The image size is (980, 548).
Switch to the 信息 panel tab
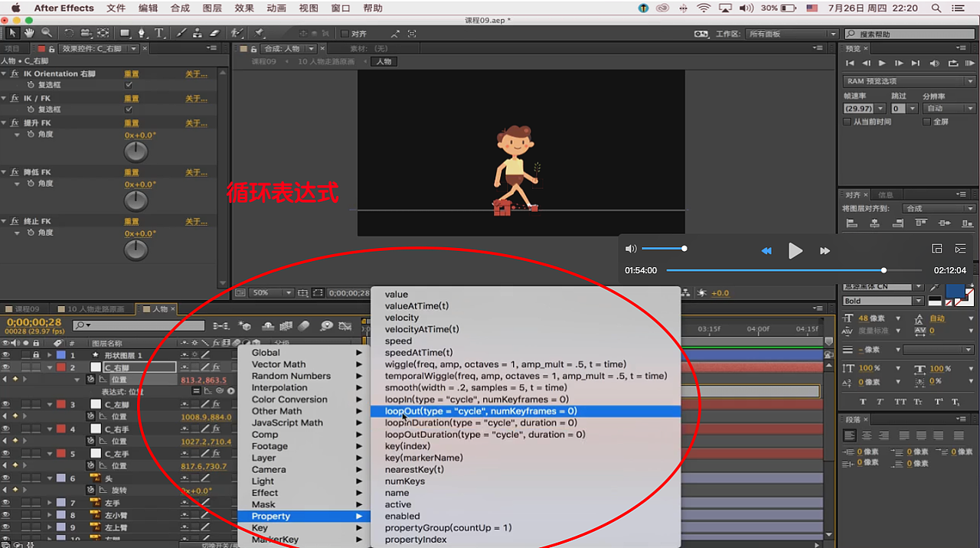885,195
